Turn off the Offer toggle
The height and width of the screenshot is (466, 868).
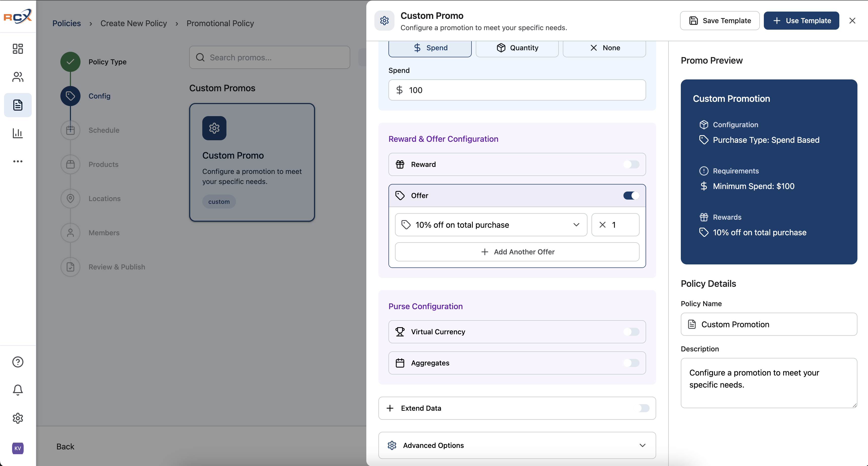(631, 196)
